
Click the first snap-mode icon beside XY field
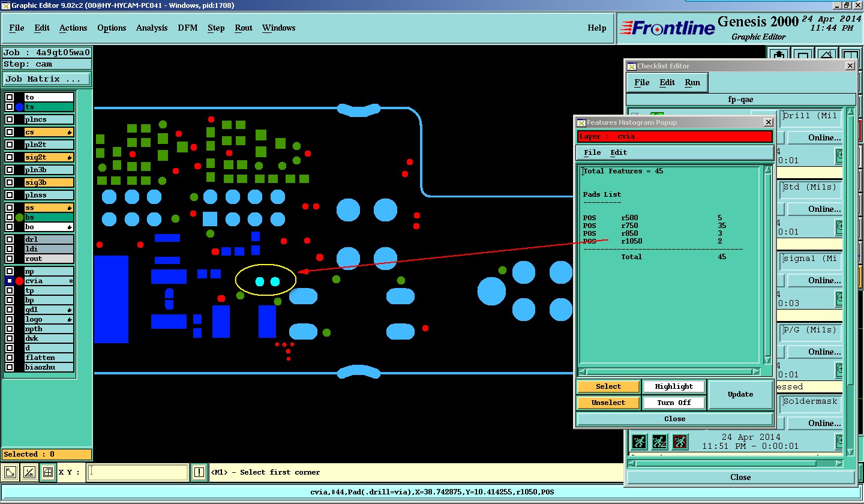click(11, 473)
